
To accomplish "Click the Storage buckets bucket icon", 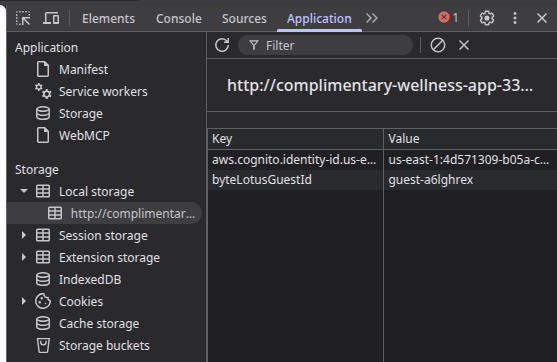I will point(43,346).
